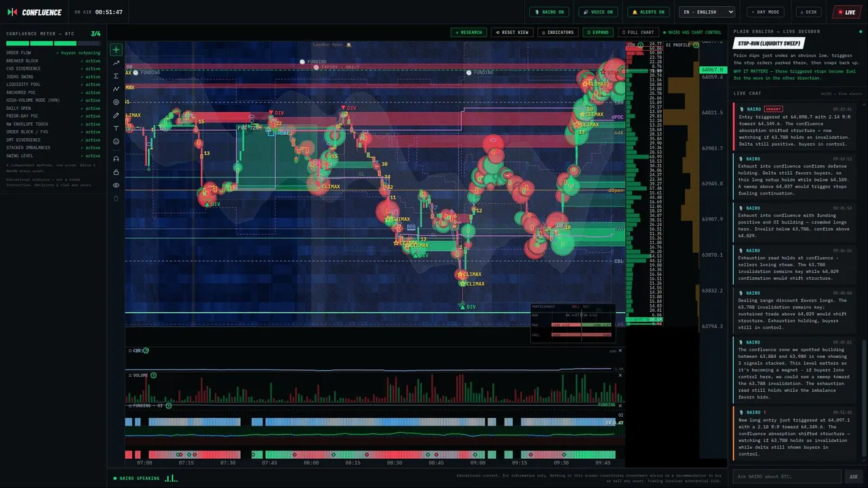Image resolution: width=868 pixels, height=488 pixels.
Task: Toggle the LIVE indicator button
Action: 847,12
